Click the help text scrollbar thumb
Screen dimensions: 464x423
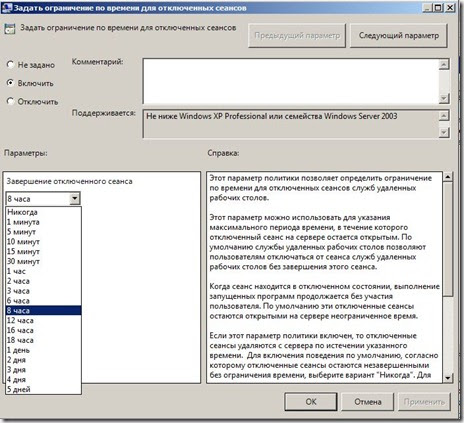447,239
